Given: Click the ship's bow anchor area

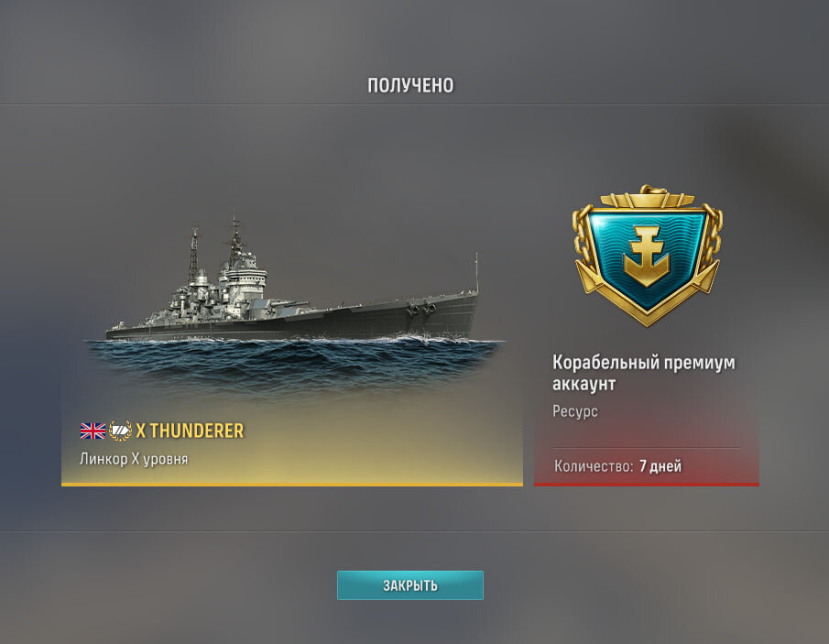Looking at the screenshot, I should (x=420, y=308).
